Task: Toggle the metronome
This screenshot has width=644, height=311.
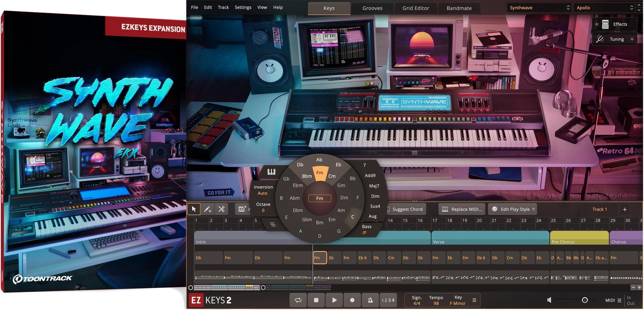Action: [370, 300]
